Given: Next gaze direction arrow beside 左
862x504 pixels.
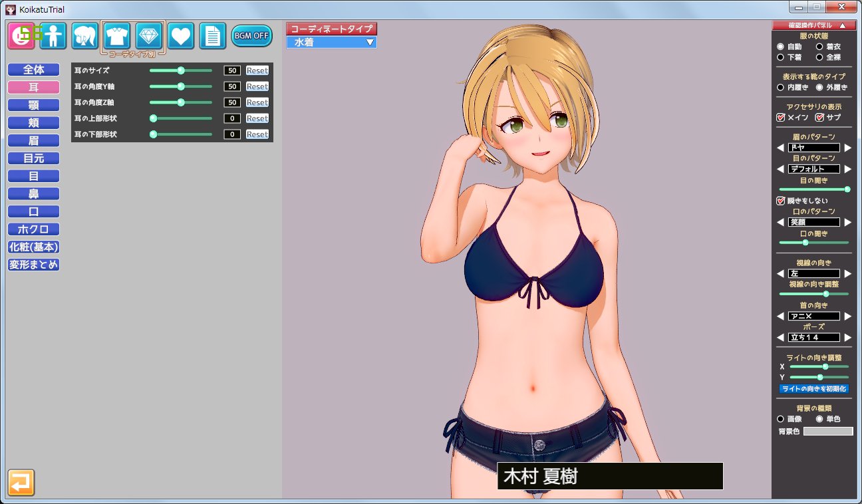Looking at the screenshot, I should tap(847, 273).
